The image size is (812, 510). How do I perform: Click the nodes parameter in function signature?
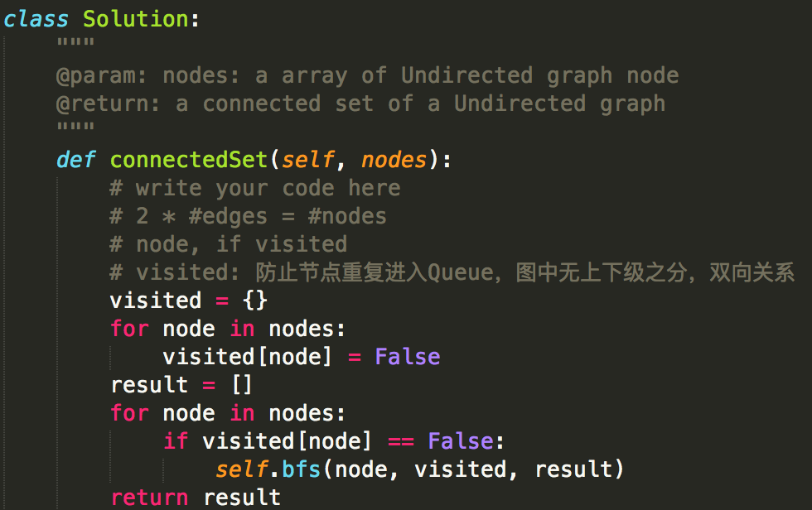[394, 160]
